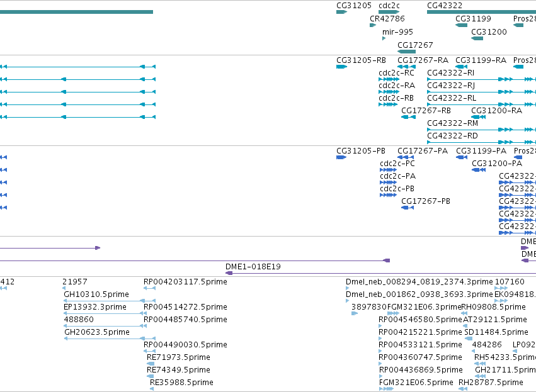Open protein cdc2c-PB

[x=397, y=189]
